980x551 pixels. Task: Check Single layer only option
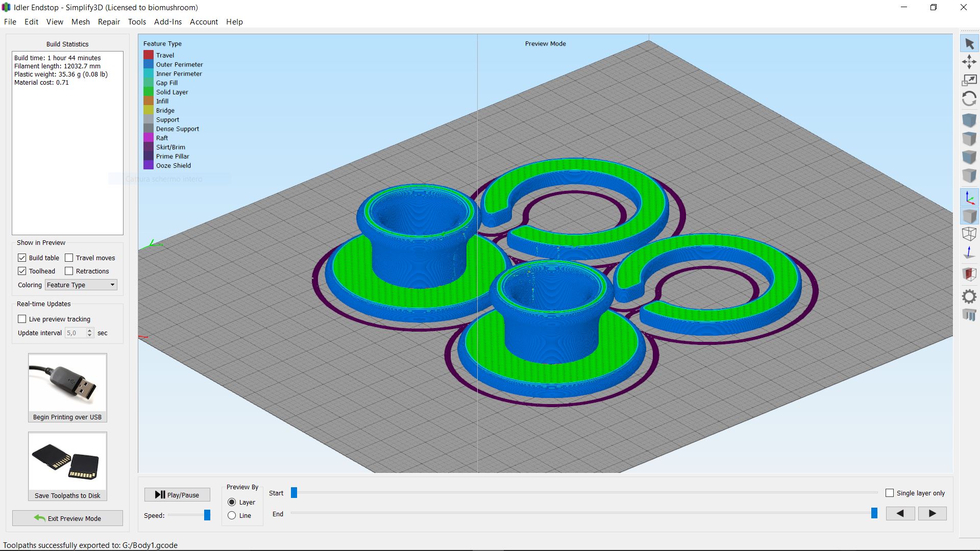click(890, 493)
